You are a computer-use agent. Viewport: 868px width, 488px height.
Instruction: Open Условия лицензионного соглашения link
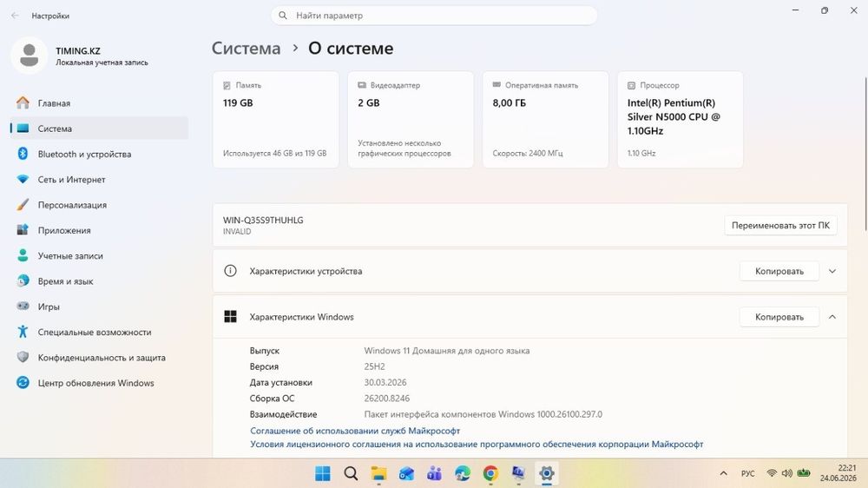click(x=477, y=445)
